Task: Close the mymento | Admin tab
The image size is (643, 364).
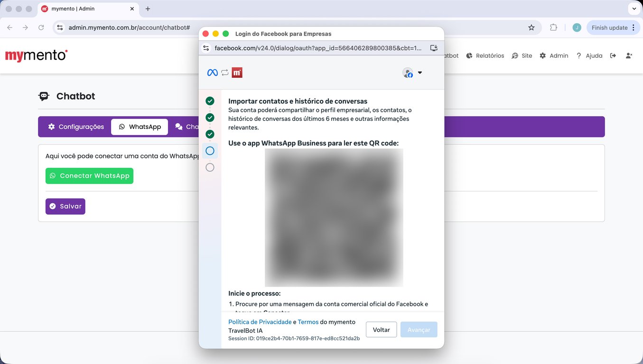Action: pos(132,9)
